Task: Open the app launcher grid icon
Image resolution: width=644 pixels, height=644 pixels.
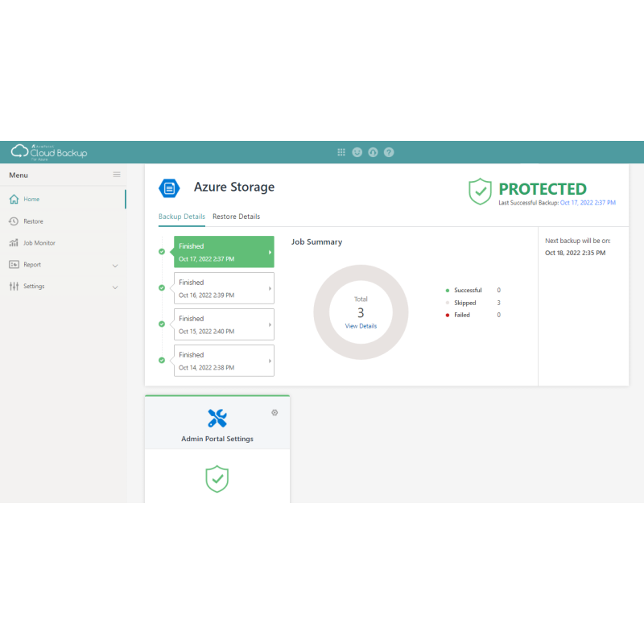Action: coord(341,152)
